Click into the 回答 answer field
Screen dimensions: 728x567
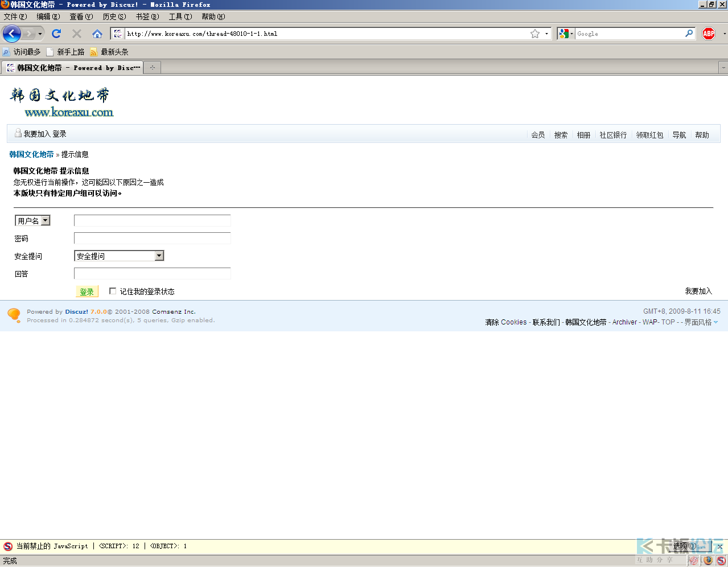[153, 273]
